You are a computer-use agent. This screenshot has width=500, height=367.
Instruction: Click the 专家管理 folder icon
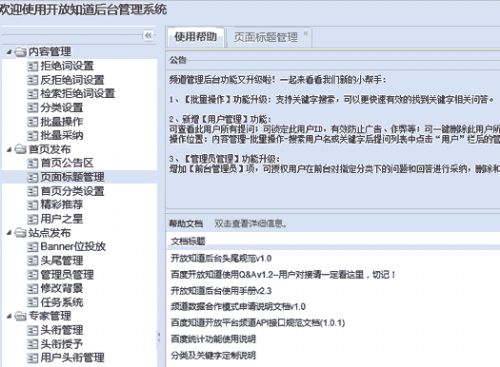(21, 316)
